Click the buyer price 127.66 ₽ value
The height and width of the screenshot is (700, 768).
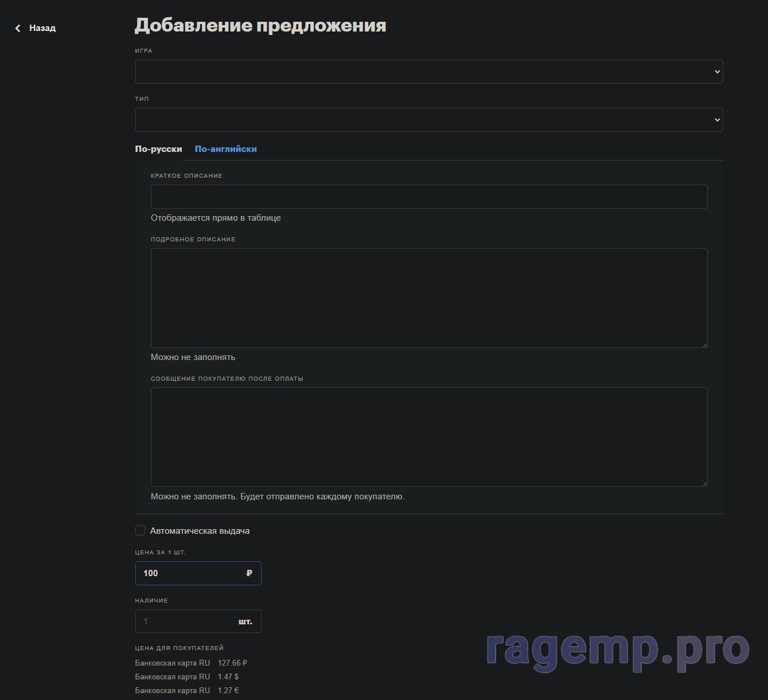(x=232, y=663)
